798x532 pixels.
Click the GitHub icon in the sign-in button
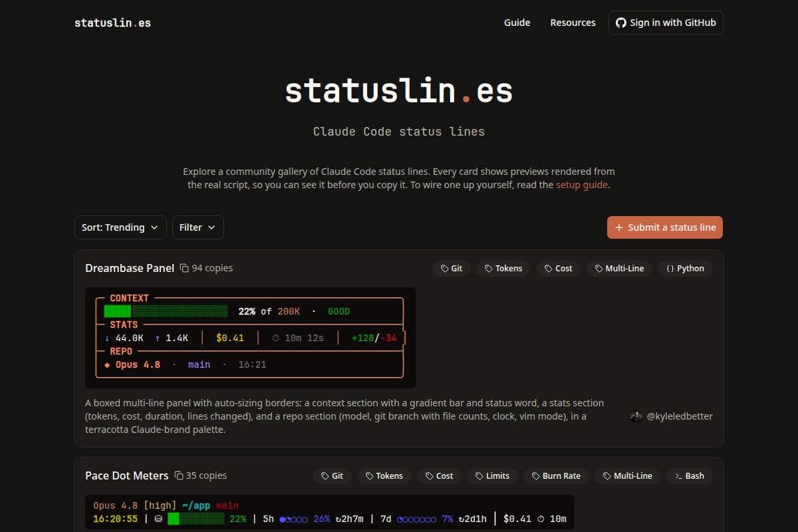pos(621,23)
